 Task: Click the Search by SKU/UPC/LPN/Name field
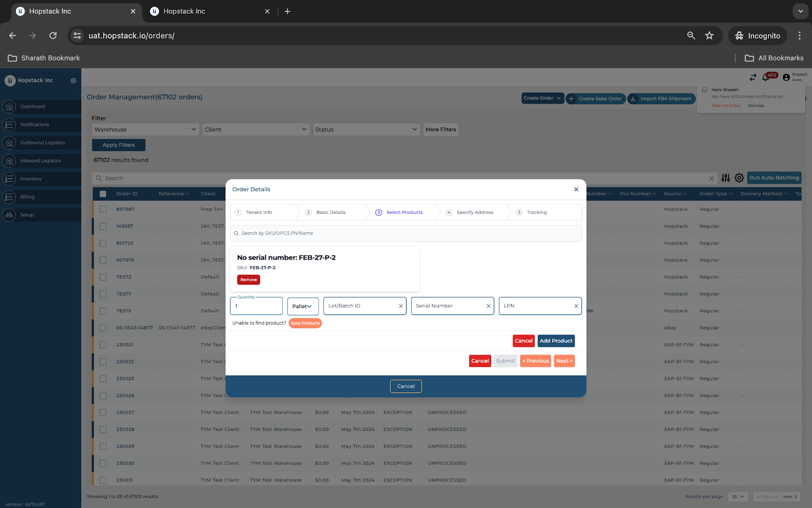pos(406,233)
